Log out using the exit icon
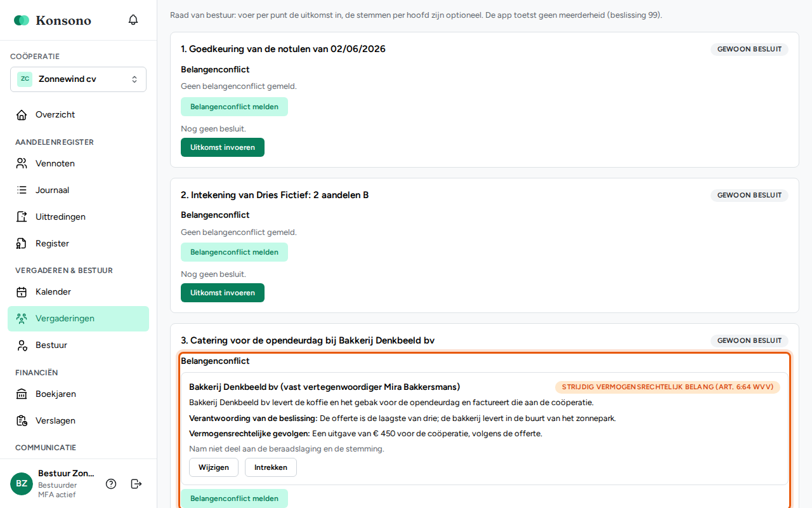812x508 pixels. [136, 484]
